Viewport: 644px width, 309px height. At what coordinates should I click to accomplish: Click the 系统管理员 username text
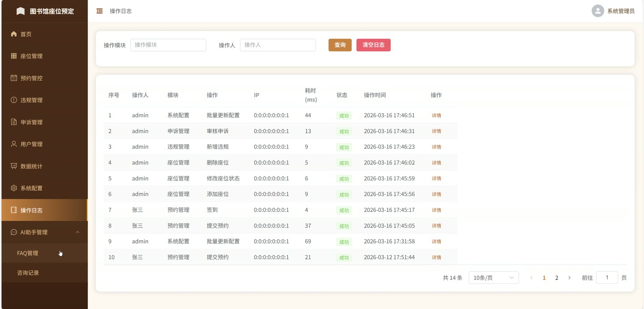[621, 11]
